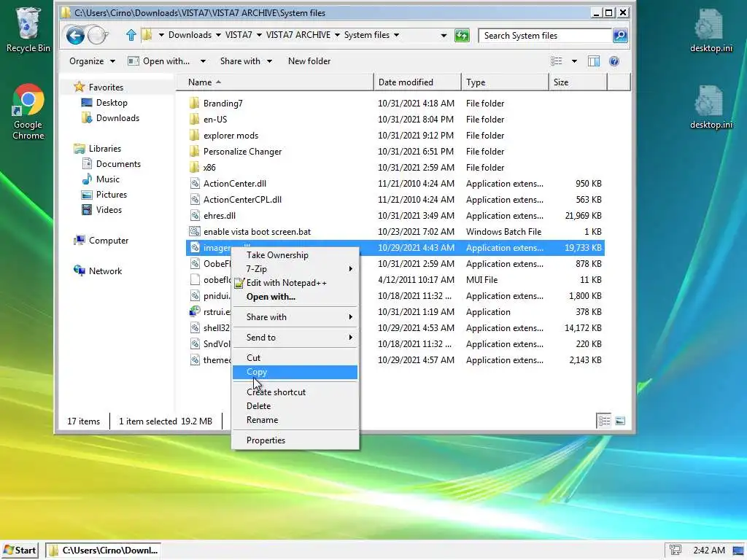Select the Branding7 folder icon

[x=194, y=104]
